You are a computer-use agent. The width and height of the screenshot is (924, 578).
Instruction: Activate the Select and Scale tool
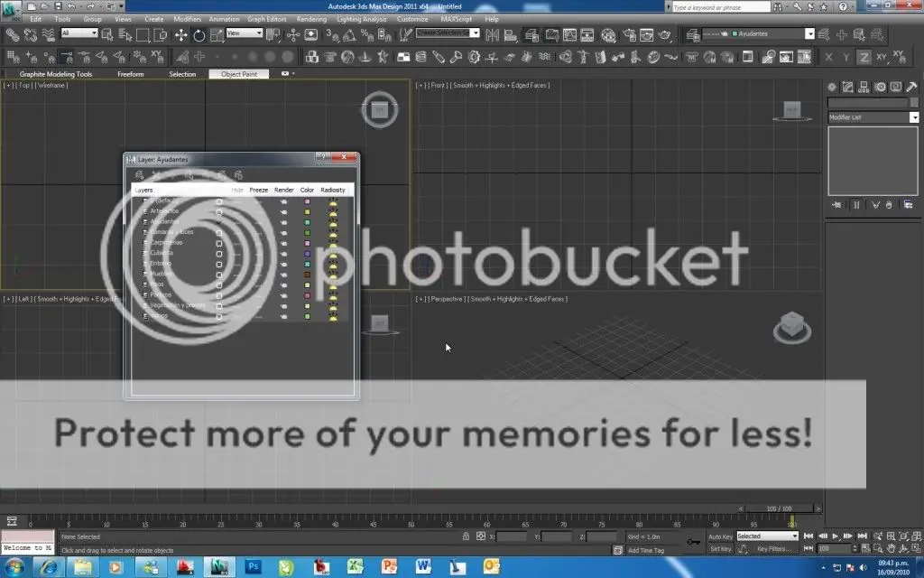217,35
